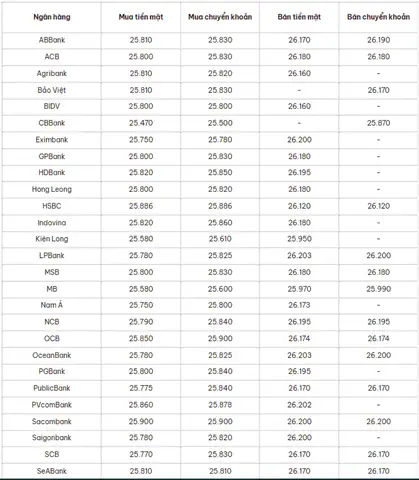
Task: Click the HSBC bank name
Action: [52, 206]
